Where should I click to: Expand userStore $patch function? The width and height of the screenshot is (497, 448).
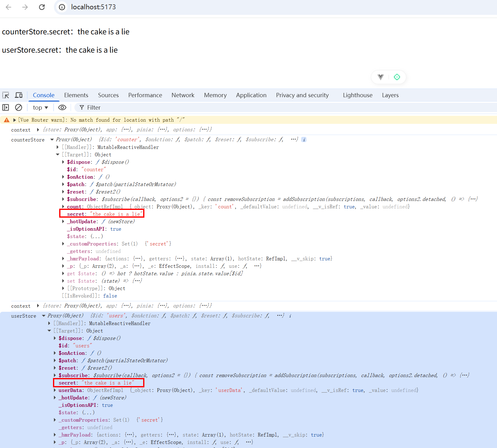point(55,360)
